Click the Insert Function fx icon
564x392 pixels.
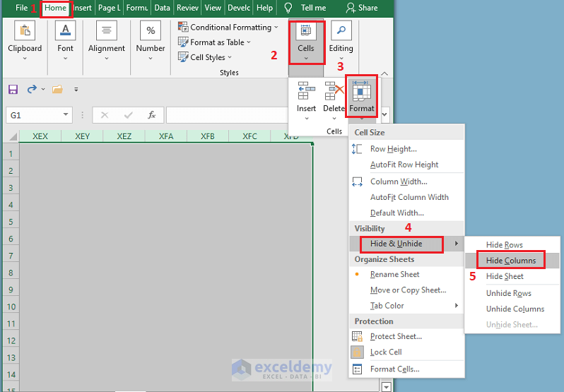point(152,115)
